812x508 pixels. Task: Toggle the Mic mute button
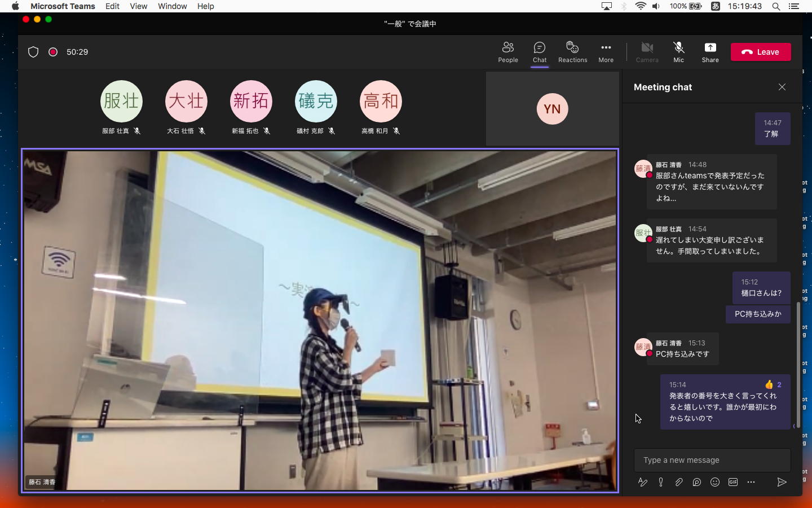point(678,51)
